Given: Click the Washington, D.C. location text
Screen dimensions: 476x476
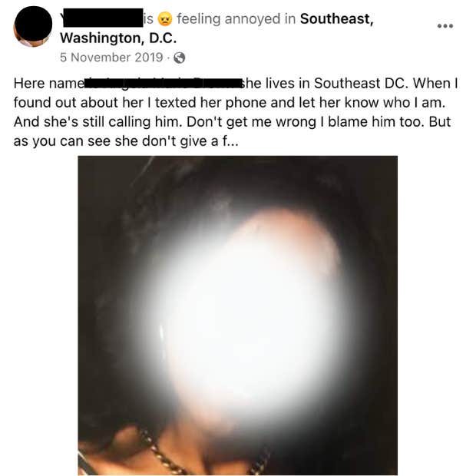Looking at the screenshot, I should pyautogui.click(x=118, y=38).
